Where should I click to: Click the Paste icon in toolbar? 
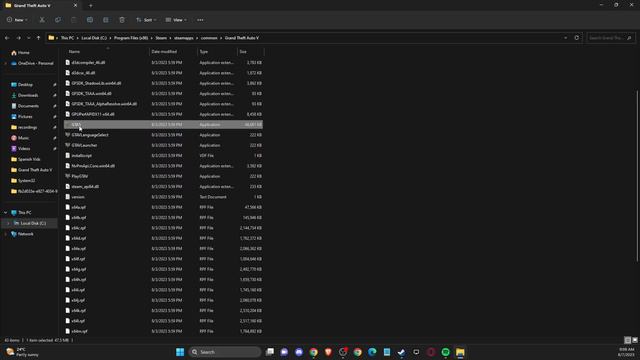(74, 20)
